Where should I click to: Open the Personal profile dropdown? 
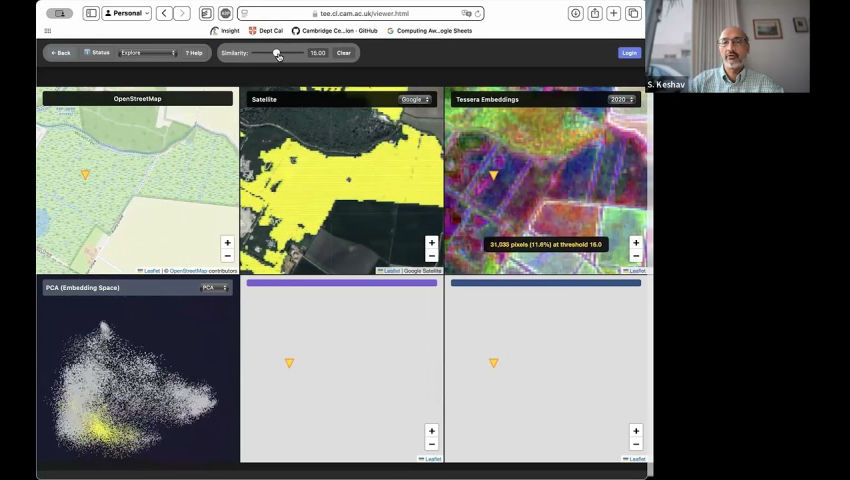(x=127, y=14)
